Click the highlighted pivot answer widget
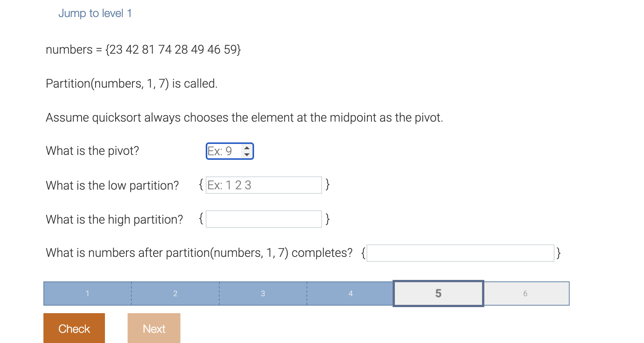644x343 pixels. click(x=230, y=151)
